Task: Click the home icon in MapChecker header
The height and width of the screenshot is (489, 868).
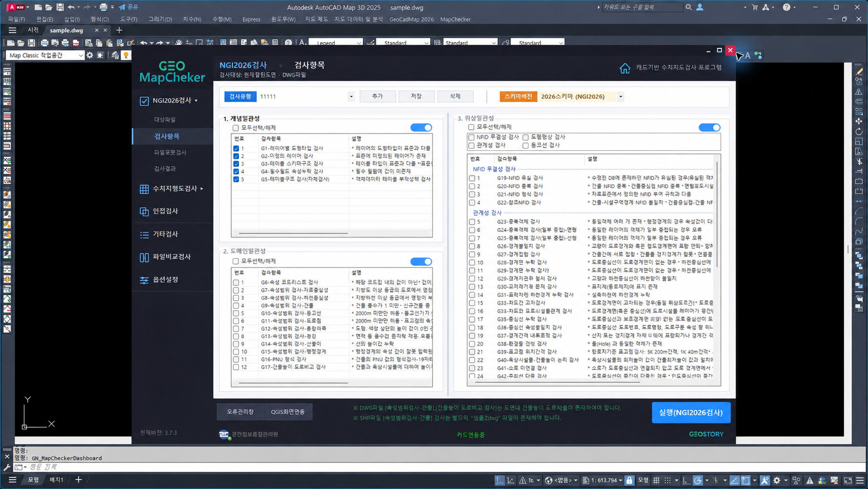Action: 625,68
